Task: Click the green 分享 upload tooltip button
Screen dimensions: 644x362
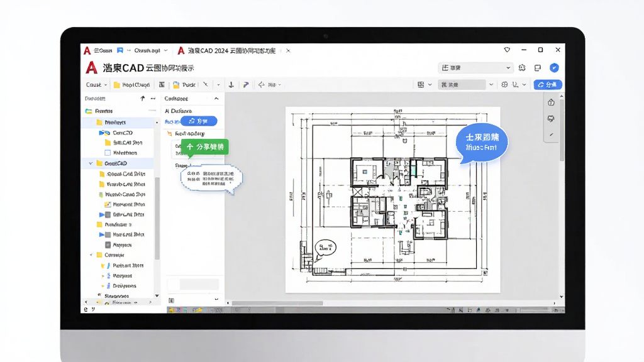Action: [205, 146]
